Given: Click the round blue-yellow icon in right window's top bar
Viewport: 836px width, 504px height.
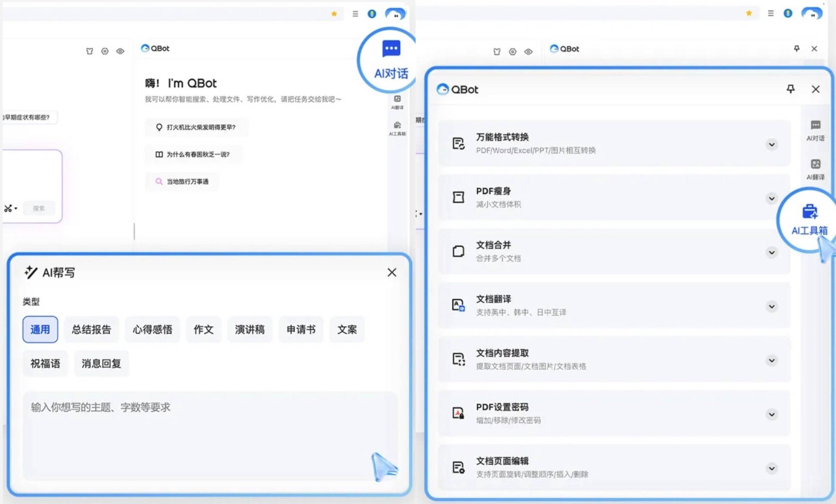Looking at the screenshot, I should pyautogui.click(x=788, y=13).
